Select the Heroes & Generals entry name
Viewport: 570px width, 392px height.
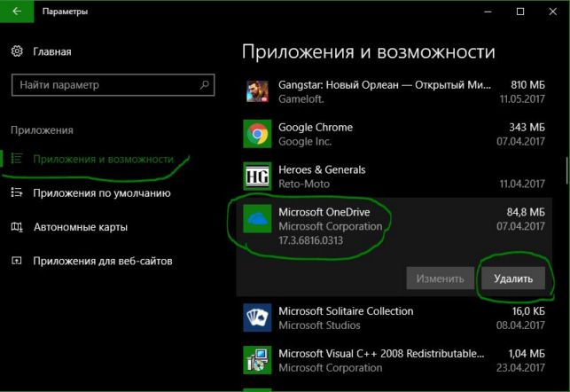coord(322,169)
